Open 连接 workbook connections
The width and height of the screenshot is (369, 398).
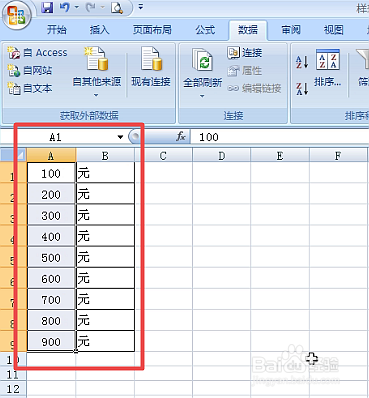(245, 53)
